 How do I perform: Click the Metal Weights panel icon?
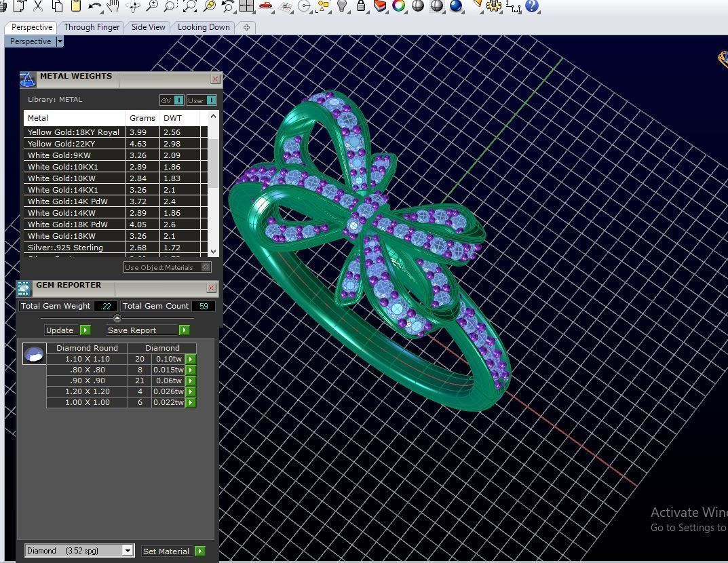[28, 79]
